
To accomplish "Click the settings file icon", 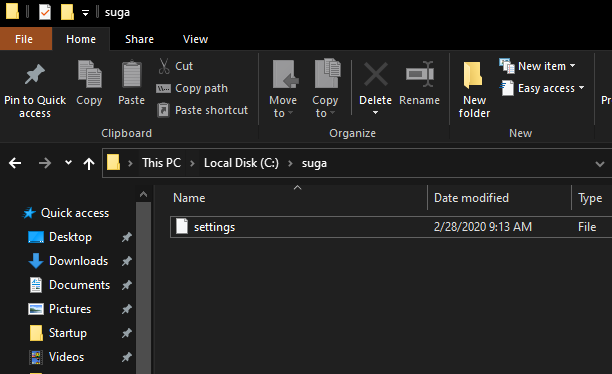I will [182, 226].
